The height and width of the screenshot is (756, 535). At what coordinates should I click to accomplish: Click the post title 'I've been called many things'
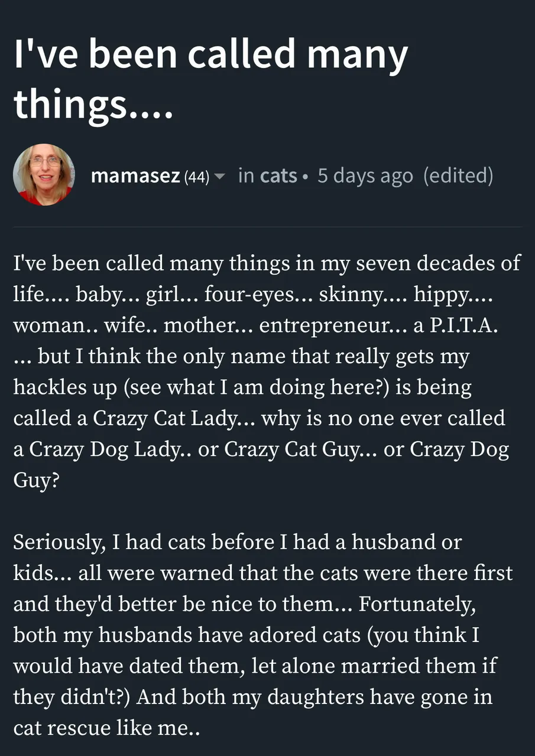210,77
